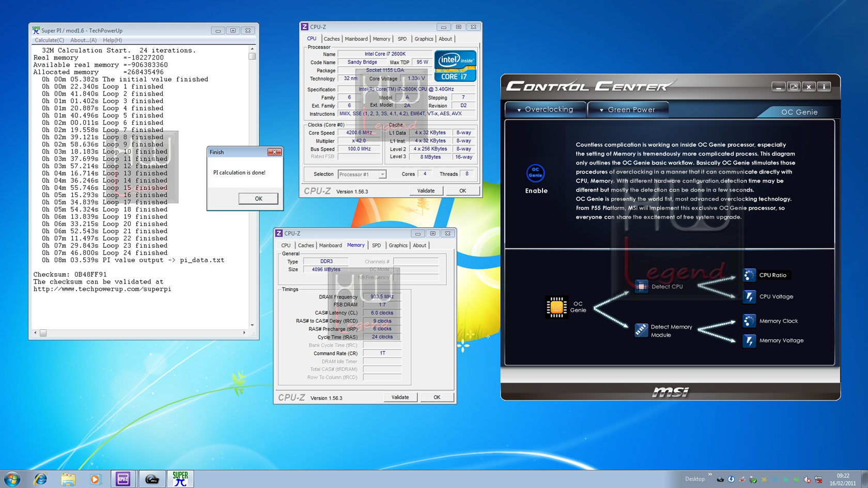This screenshot has height=488, width=868.
Task: Click the CPU Voltage lightning icon
Action: coord(749,296)
